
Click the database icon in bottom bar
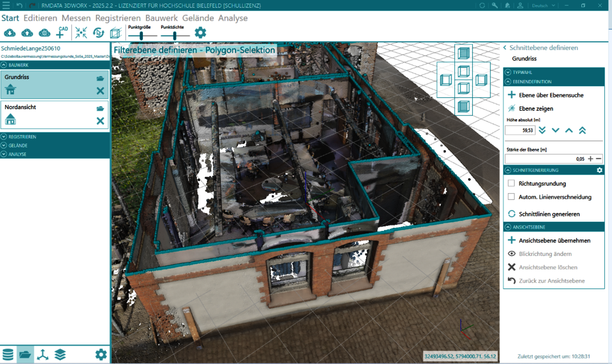click(x=8, y=355)
